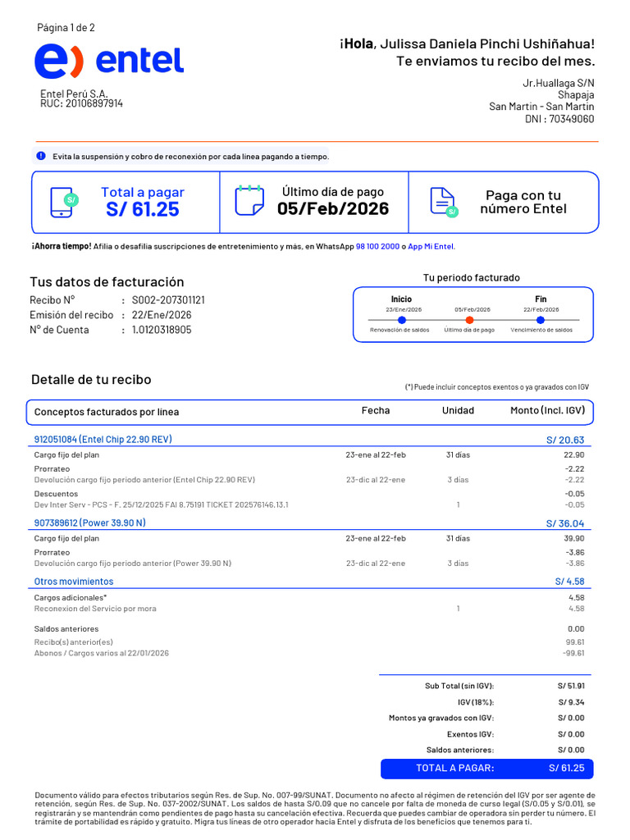Click the Cargos adicionales* row
This screenshot has width=630, height=840.
point(309,597)
